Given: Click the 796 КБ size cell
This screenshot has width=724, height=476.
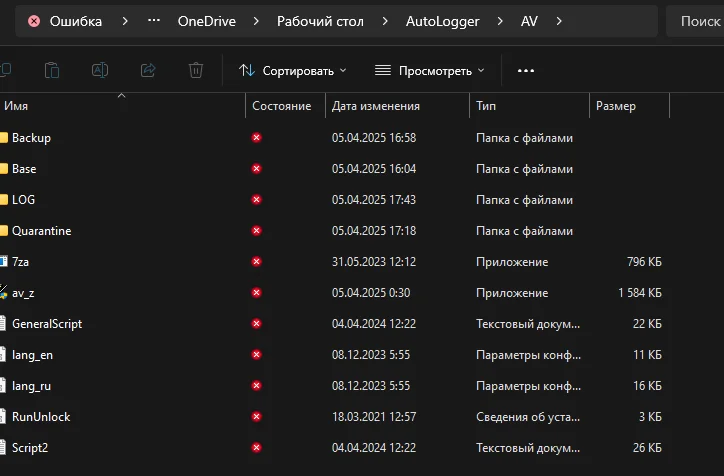Looking at the screenshot, I should coord(644,262).
